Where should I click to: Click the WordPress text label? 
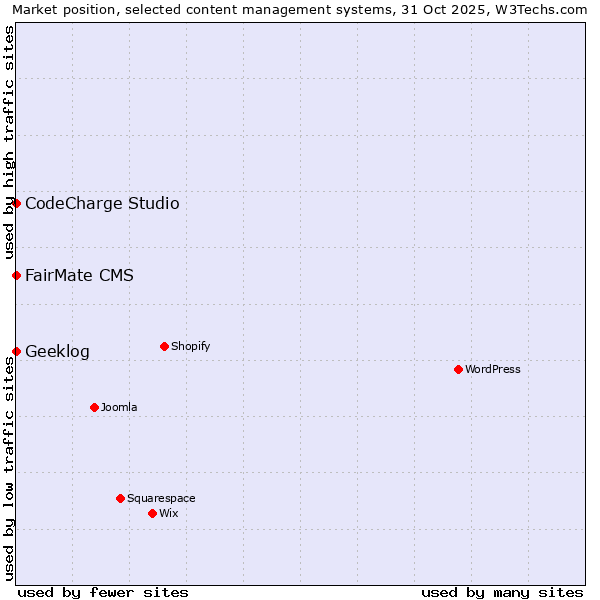point(493,369)
